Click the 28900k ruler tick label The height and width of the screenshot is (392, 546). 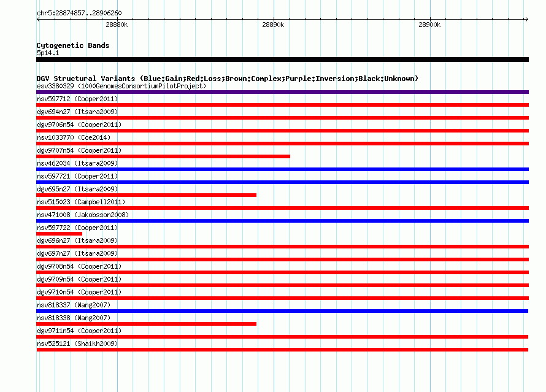tap(429, 25)
